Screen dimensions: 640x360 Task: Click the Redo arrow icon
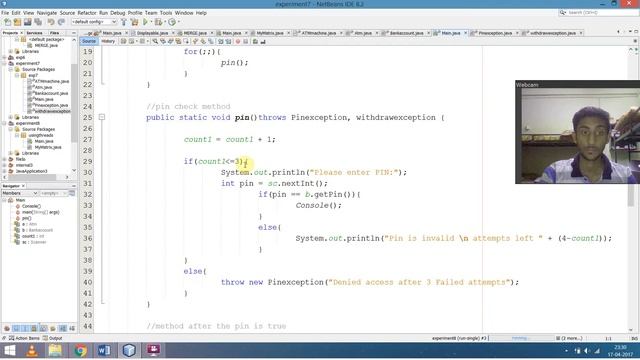[61, 22]
